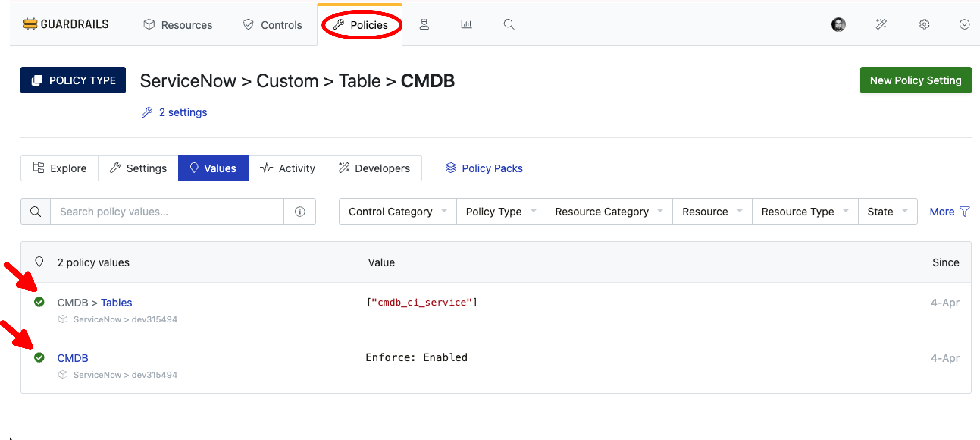
Task: View the reports bar-chart icon
Action: tap(466, 24)
